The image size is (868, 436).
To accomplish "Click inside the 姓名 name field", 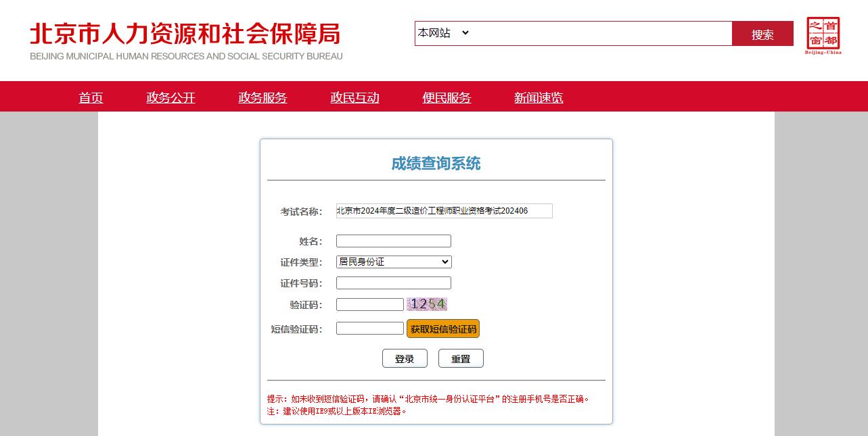I will point(393,241).
